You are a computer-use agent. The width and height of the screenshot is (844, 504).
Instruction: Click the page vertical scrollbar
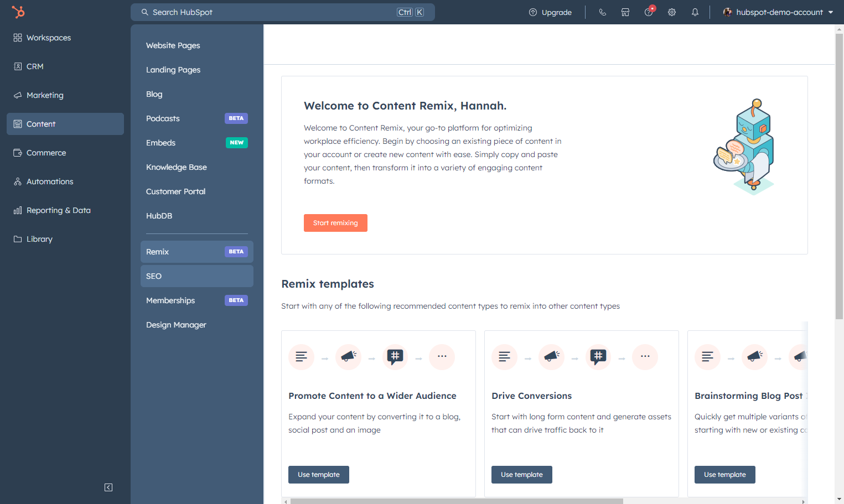tap(839, 176)
